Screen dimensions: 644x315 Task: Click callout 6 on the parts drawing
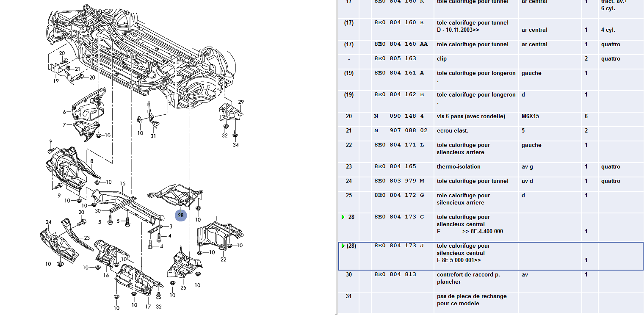point(65,112)
